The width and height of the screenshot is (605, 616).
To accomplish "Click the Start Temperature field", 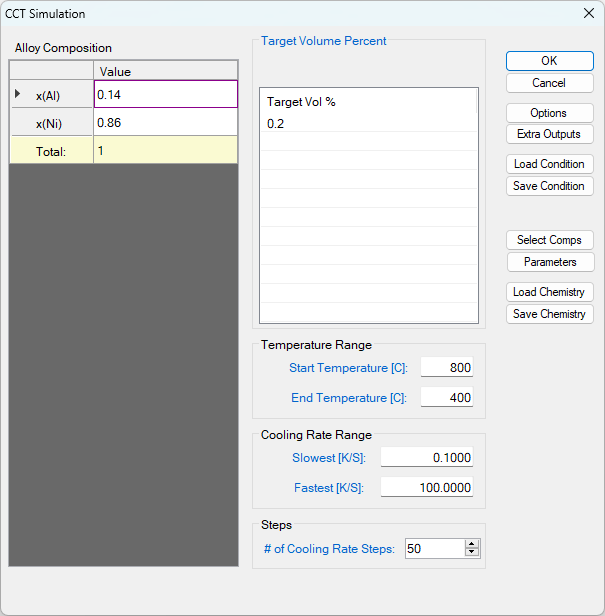I will 446,368.
